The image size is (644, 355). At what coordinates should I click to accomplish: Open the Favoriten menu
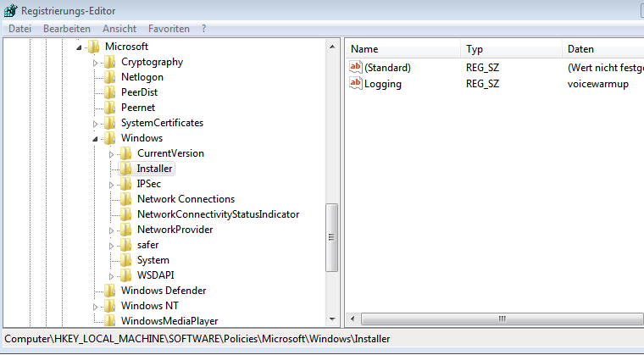pyautogui.click(x=169, y=29)
